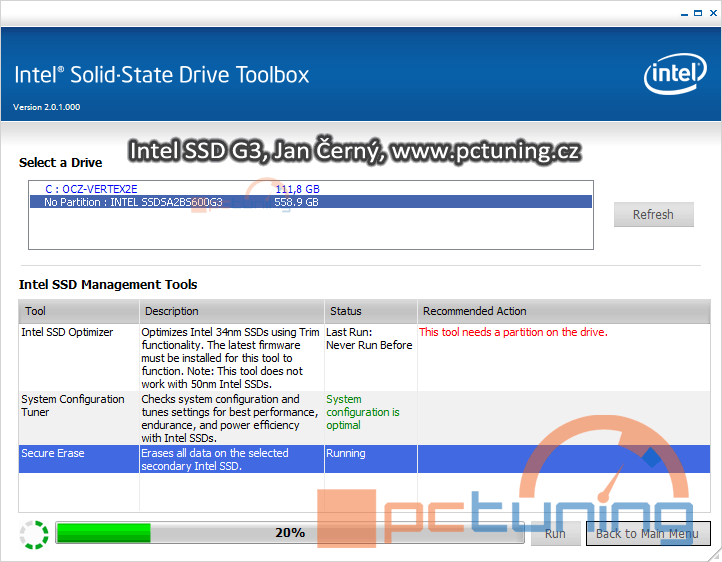The image size is (722, 562).
Task: Highlight the Secure Erase tool row
Action: coord(53,453)
